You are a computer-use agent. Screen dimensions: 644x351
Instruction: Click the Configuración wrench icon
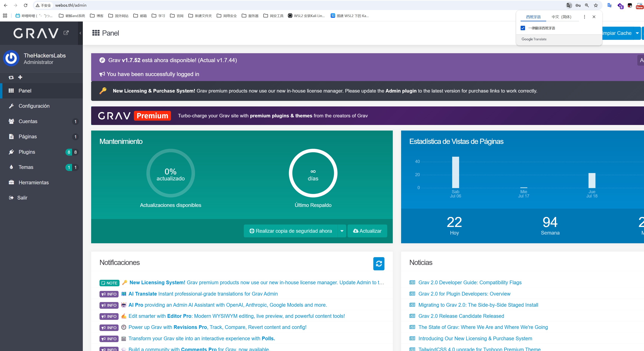[x=11, y=106]
